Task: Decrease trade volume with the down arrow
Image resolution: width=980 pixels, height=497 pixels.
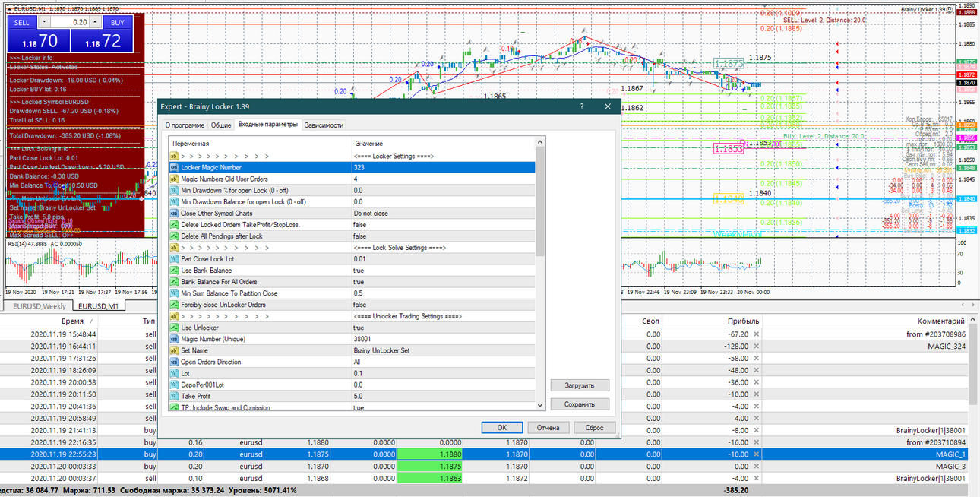Action: point(43,23)
